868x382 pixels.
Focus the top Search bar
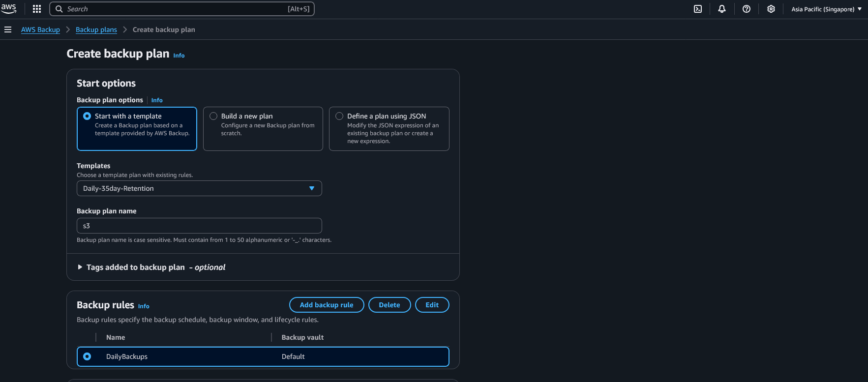pos(182,9)
